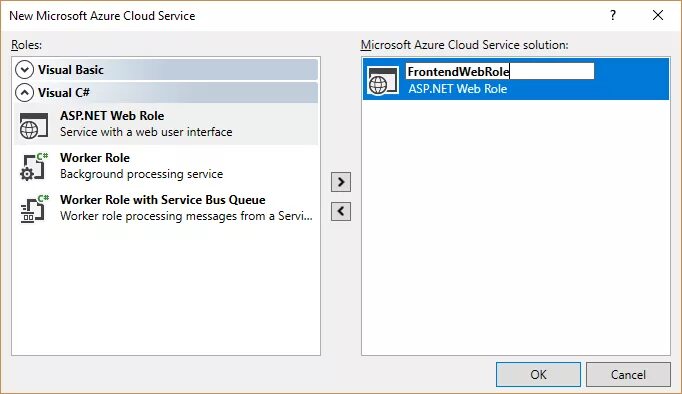
Task: Click the Roles: label
Action: (27, 45)
